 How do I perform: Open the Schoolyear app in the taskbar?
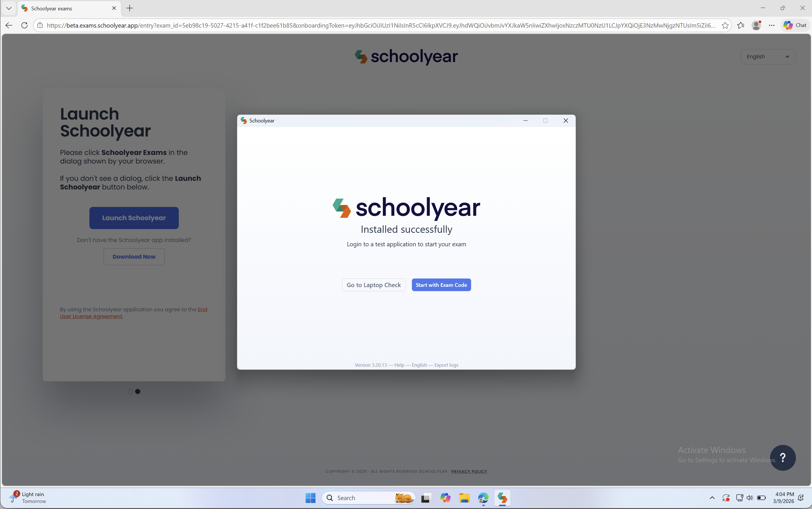(x=502, y=498)
